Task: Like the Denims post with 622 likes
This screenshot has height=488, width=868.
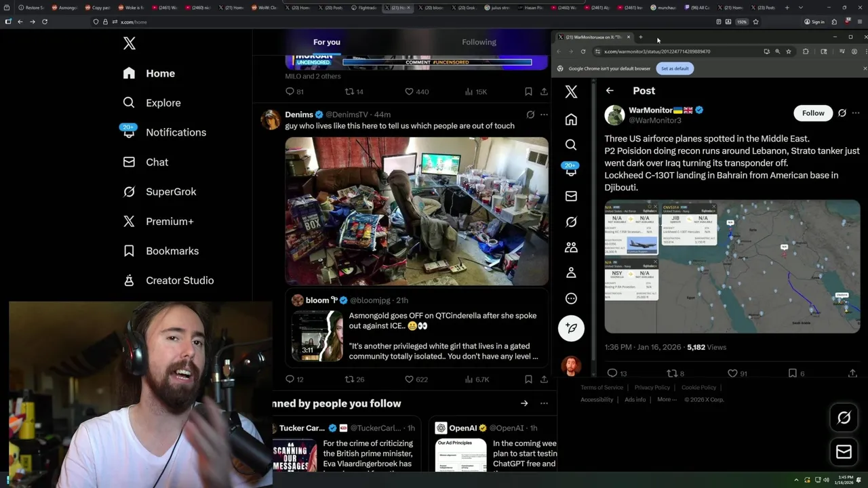Action: 416,380
